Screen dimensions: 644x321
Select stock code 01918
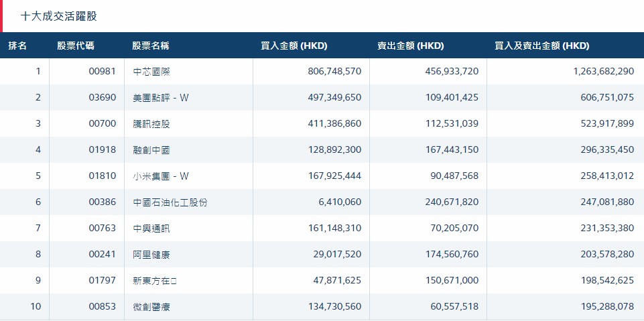(103, 150)
